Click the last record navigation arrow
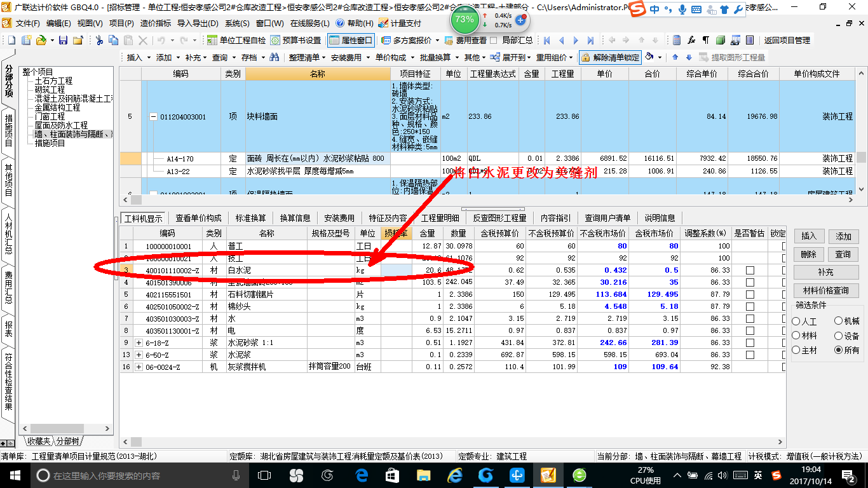This screenshot has width=868, height=488. (x=591, y=40)
